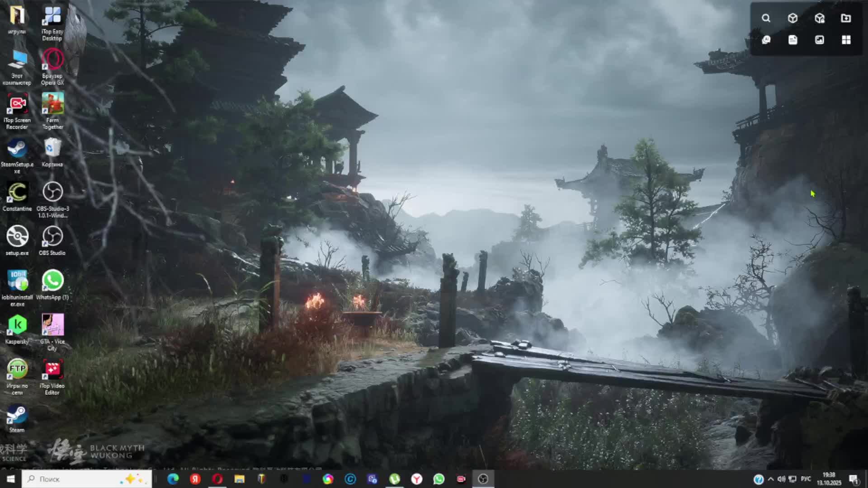Open the AI chat icon in the widget
The height and width of the screenshot is (488, 868).
coord(766,40)
